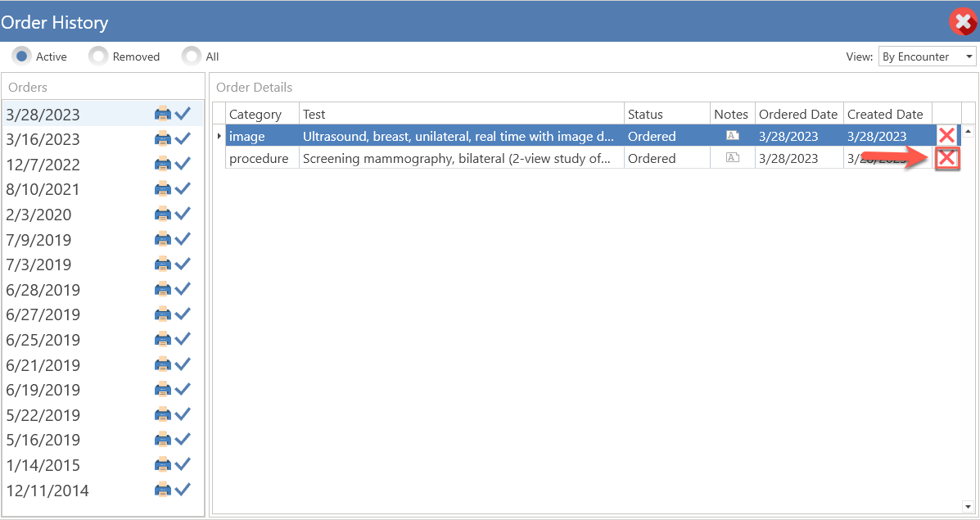Select the Removed radio button
This screenshot has height=520, width=980.
[x=98, y=57]
